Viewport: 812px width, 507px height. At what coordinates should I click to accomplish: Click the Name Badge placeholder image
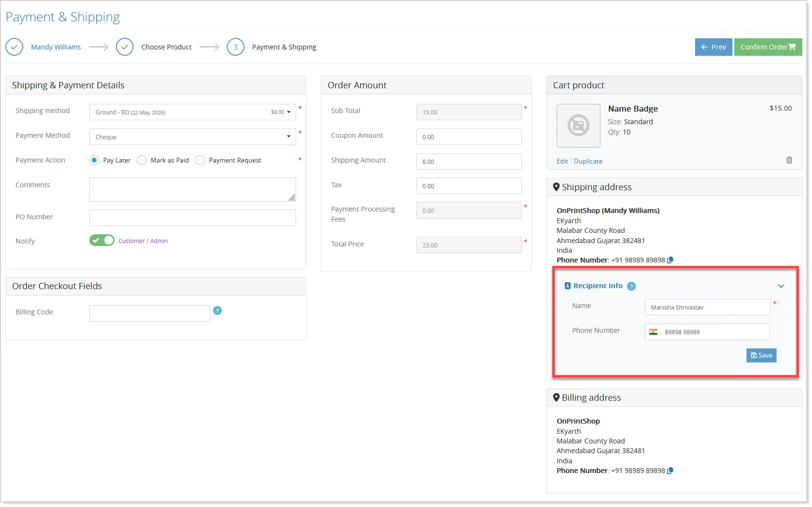pyautogui.click(x=578, y=126)
